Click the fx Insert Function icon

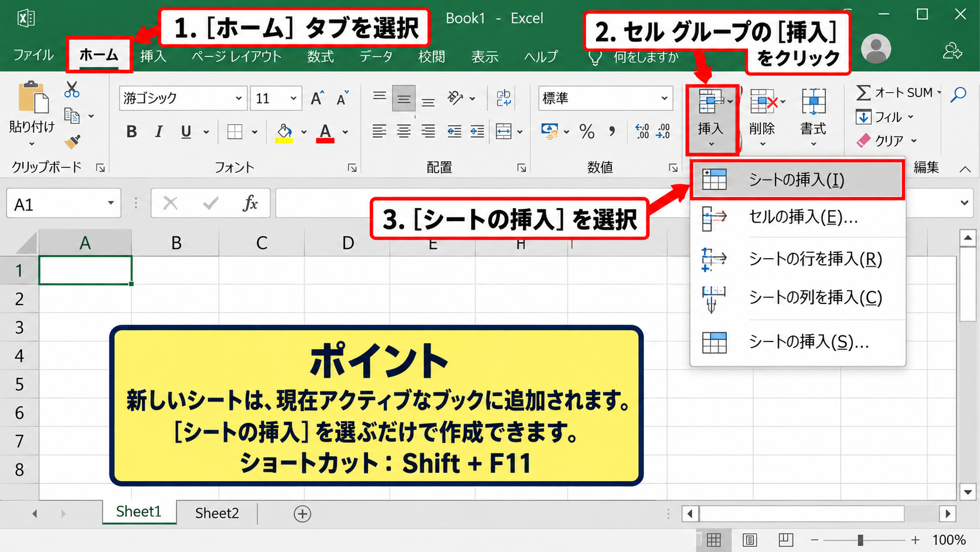tap(250, 204)
